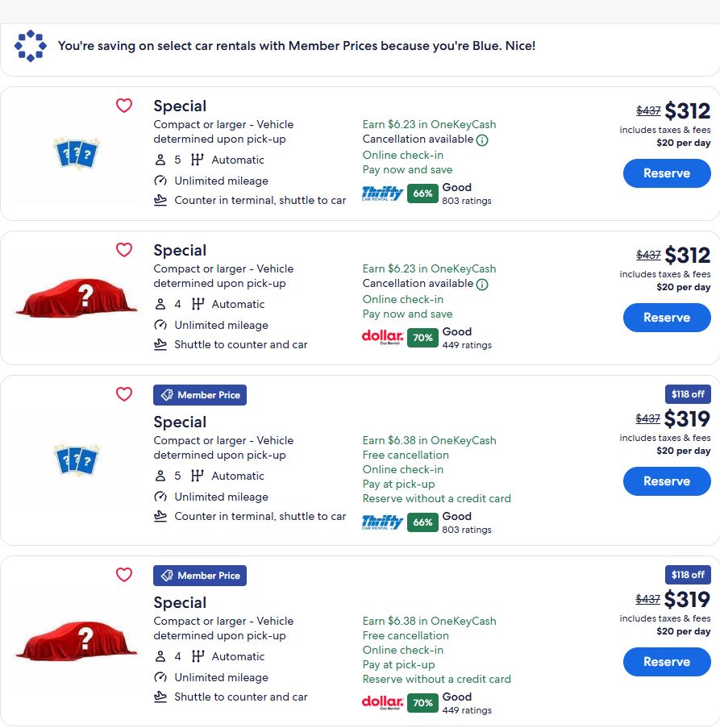Click the Dollar Car Rental logo
Screen dimensions: 720x728
tap(382, 337)
